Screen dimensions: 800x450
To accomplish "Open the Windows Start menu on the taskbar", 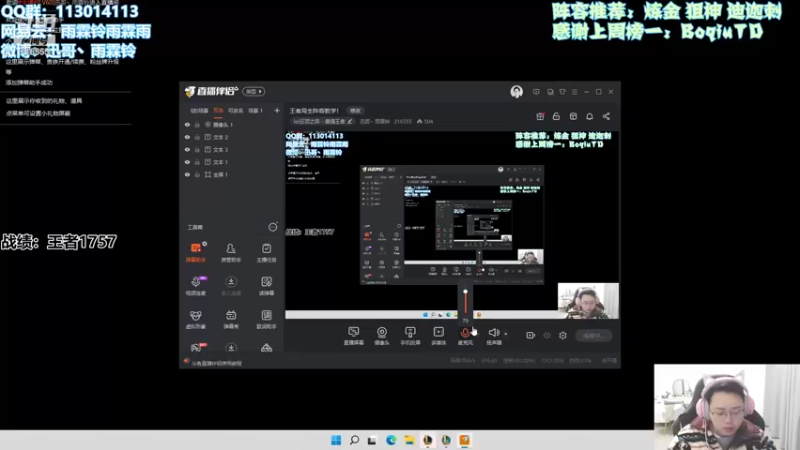I will pyautogui.click(x=336, y=440).
